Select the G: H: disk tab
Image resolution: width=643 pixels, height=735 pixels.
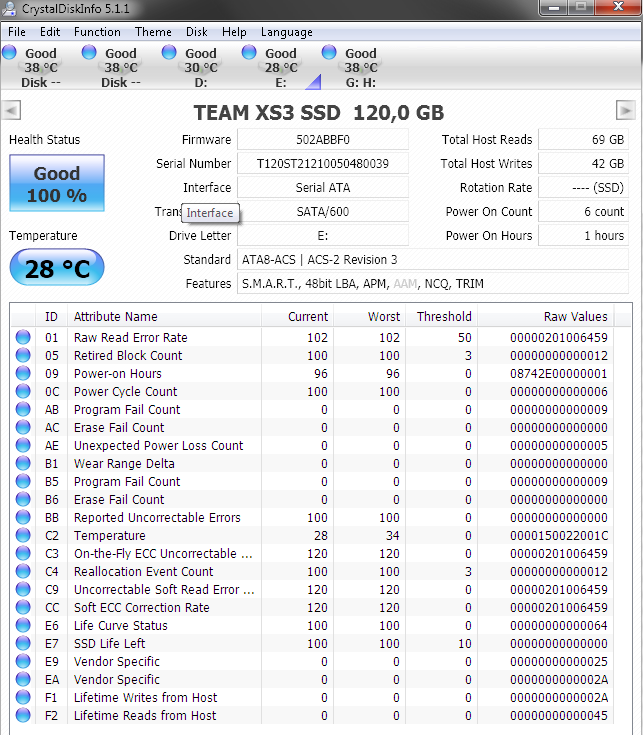pos(360,68)
